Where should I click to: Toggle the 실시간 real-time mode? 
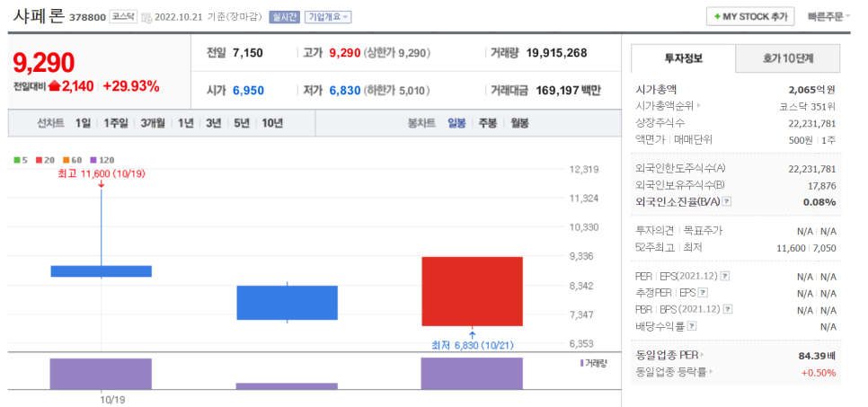tap(284, 17)
